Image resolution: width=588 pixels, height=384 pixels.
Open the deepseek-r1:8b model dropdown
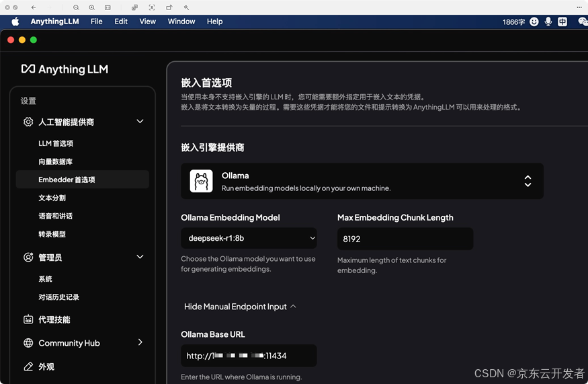[249, 238]
